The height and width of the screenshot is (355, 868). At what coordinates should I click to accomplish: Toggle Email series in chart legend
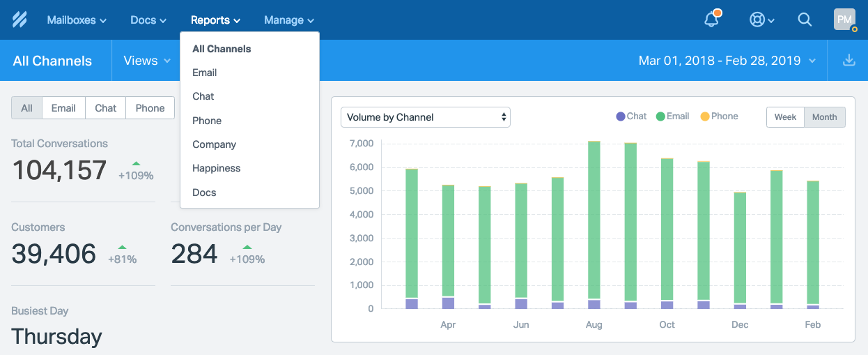[672, 116]
